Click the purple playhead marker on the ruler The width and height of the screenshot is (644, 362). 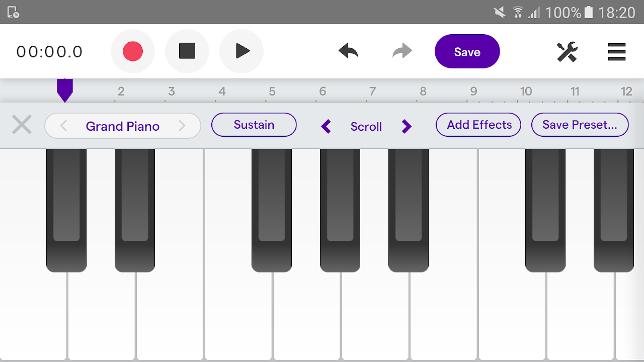coord(65,90)
